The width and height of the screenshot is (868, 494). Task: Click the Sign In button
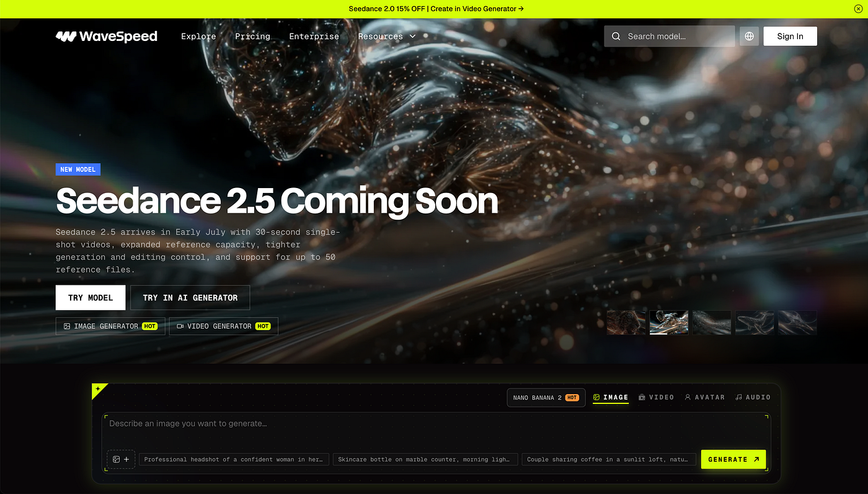790,36
